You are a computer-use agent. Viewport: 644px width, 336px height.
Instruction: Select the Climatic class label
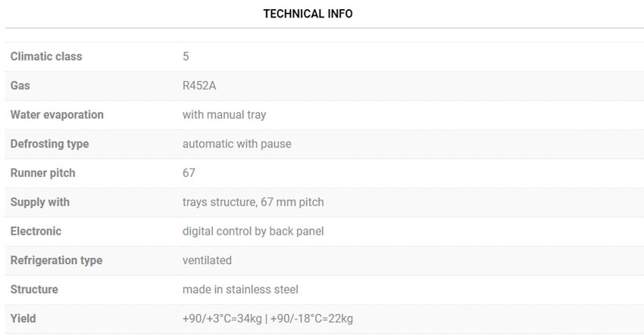46,57
